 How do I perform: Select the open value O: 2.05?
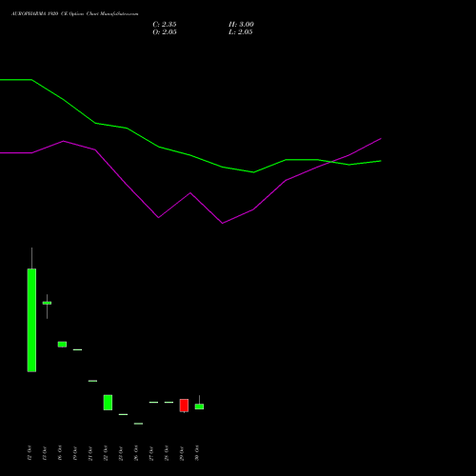[x=165, y=32]
